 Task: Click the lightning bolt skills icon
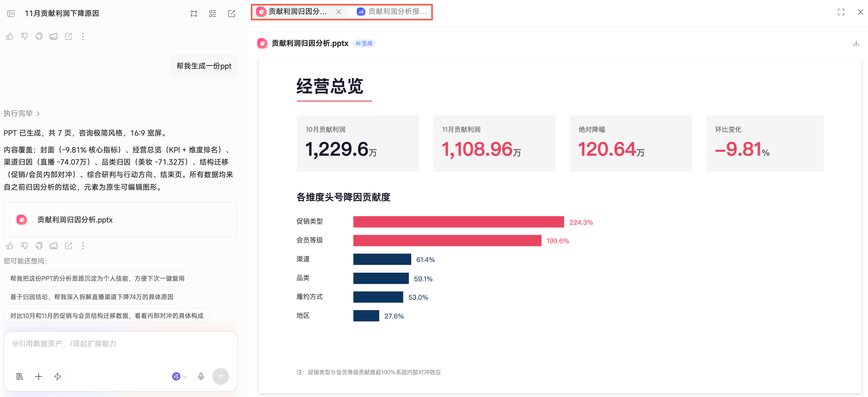(57, 377)
